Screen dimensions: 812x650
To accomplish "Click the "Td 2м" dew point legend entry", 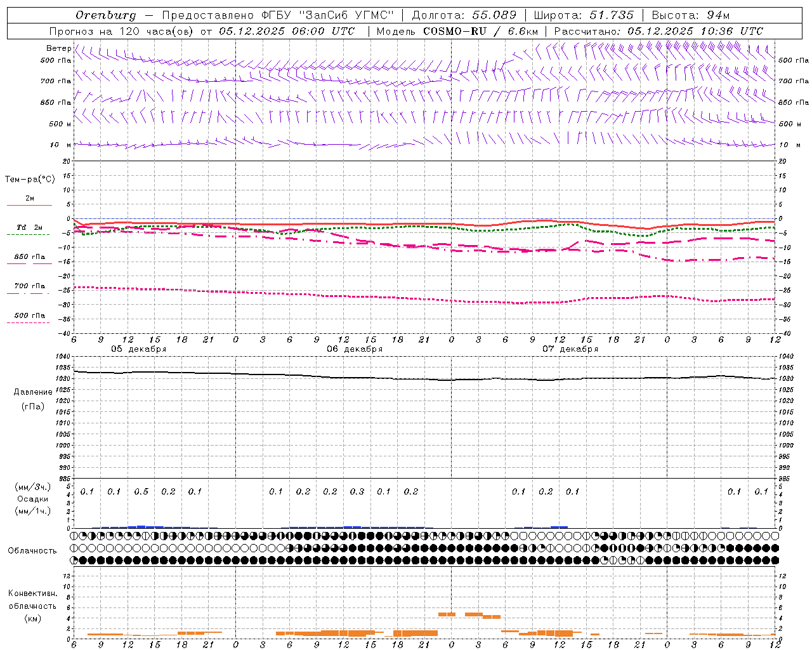I will coord(29,227).
